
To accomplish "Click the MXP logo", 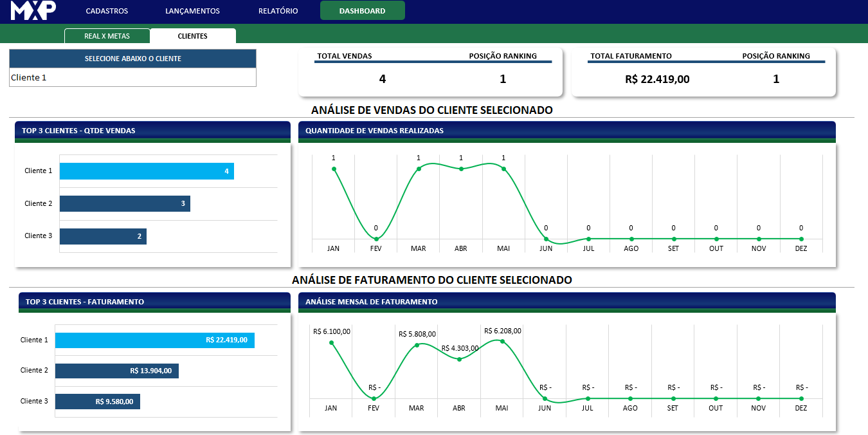I will click(x=33, y=11).
